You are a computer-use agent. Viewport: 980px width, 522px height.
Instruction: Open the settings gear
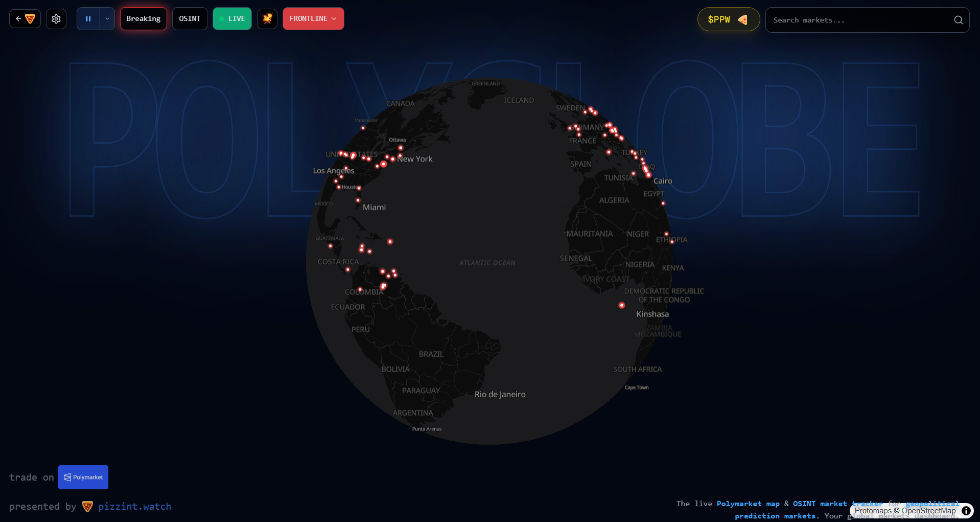56,19
